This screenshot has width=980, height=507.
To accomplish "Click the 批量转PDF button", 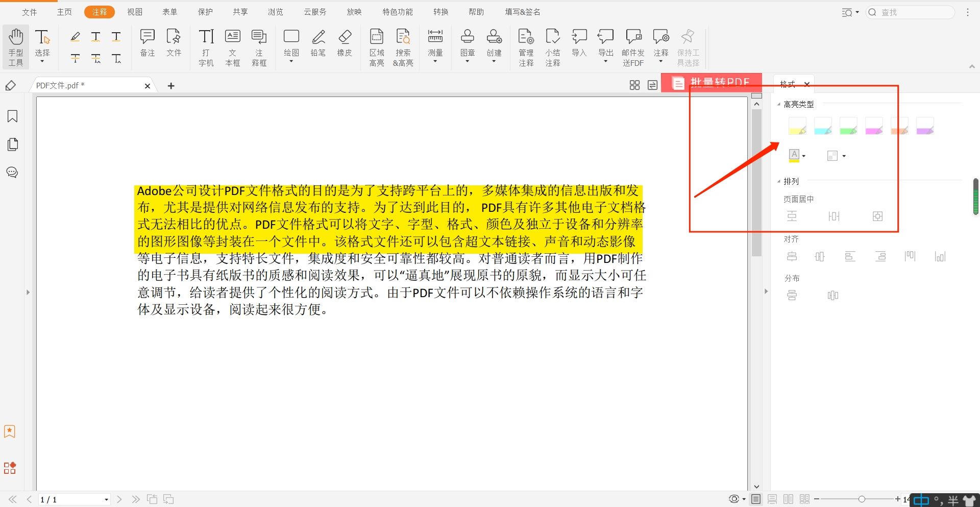I will (712, 82).
